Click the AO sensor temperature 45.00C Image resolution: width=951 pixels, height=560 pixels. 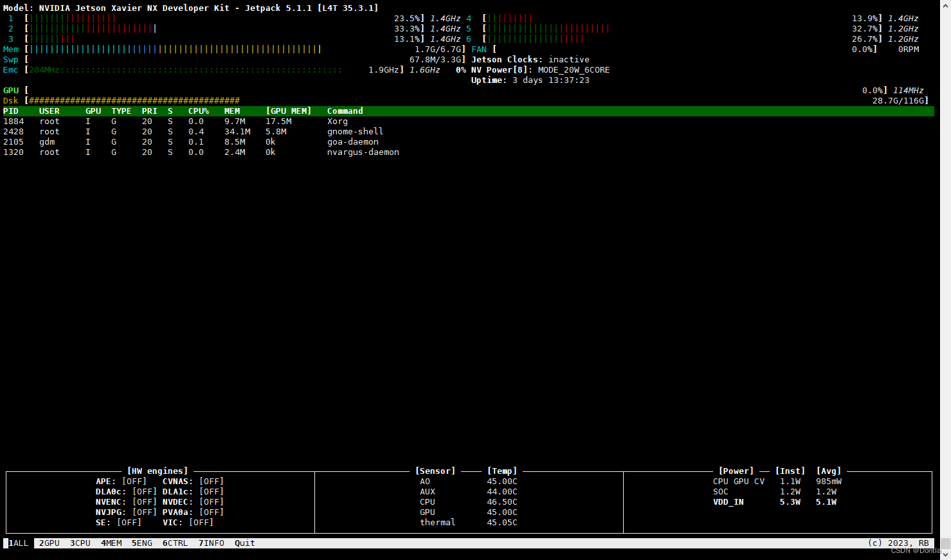pyautogui.click(x=502, y=482)
